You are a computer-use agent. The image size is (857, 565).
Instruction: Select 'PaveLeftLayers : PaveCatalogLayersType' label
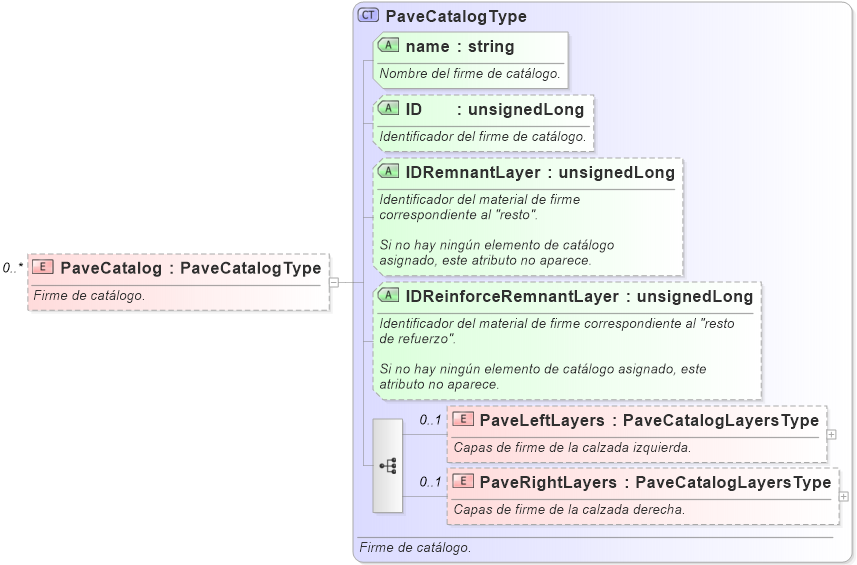649,420
